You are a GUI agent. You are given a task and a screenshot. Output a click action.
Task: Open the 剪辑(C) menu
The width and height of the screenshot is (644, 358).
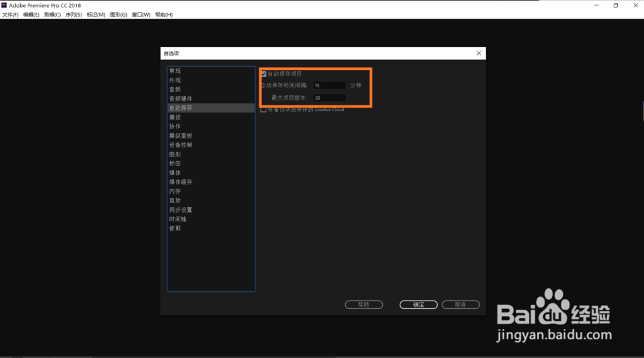tap(52, 15)
